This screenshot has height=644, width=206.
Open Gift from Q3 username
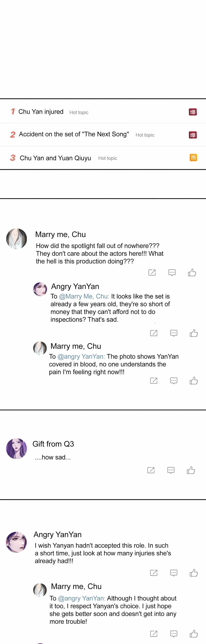pyautogui.click(x=53, y=444)
